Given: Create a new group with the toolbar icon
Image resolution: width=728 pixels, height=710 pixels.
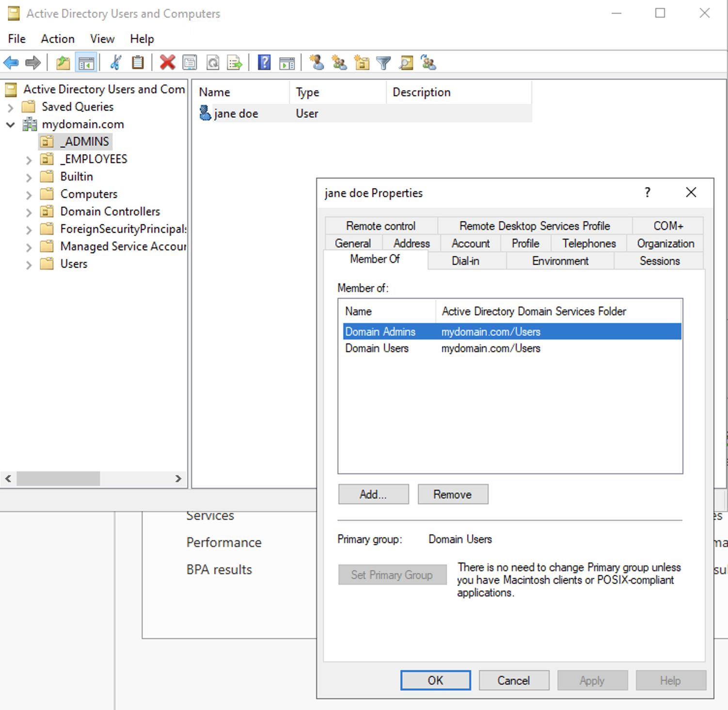Looking at the screenshot, I should pyautogui.click(x=339, y=63).
